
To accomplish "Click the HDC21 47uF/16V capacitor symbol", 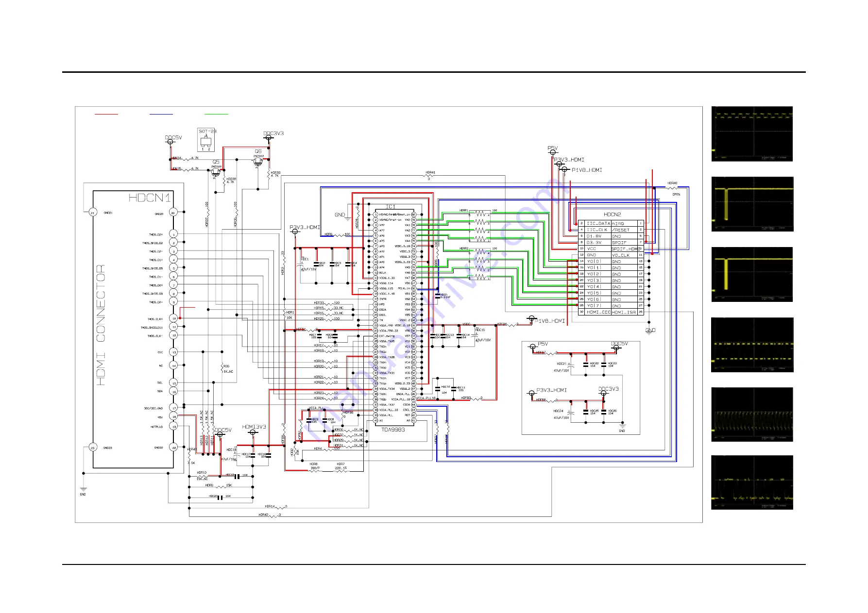I will pyautogui.click(x=571, y=366).
